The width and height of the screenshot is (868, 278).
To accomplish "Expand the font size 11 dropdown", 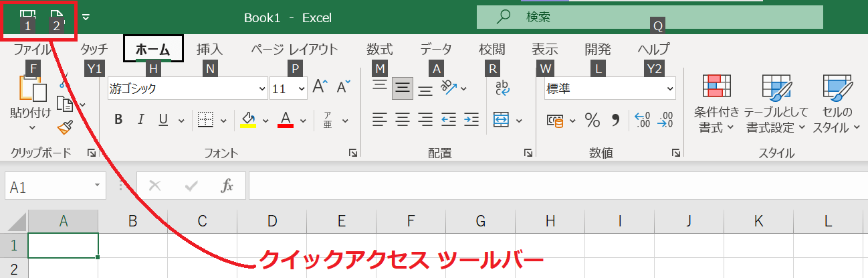I will point(302,88).
